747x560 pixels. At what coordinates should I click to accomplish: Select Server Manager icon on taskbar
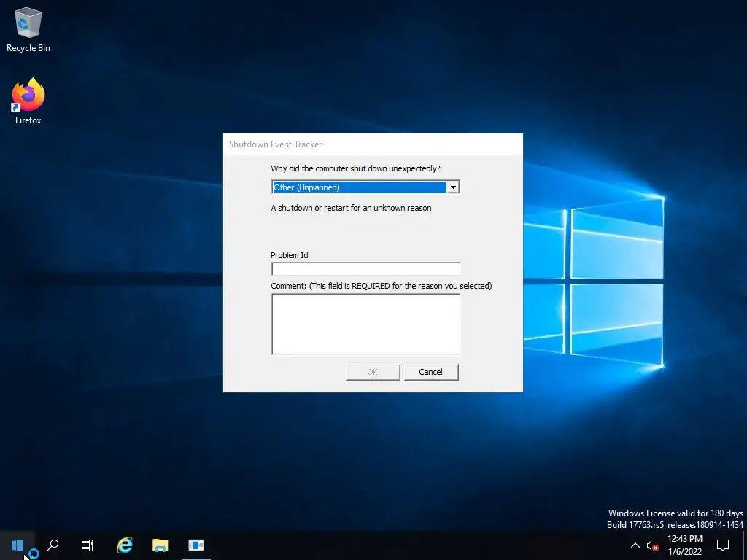click(x=196, y=545)
